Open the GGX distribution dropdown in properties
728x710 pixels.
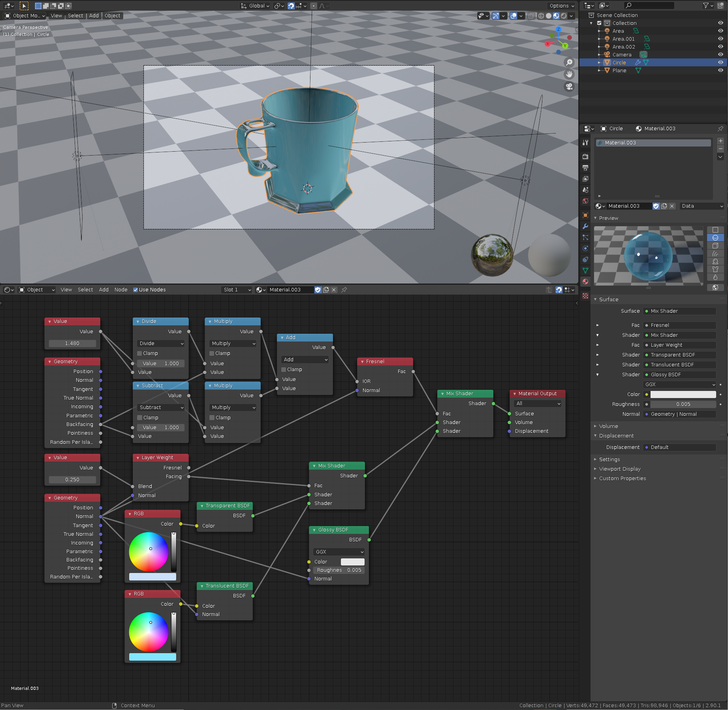(680, 385)
